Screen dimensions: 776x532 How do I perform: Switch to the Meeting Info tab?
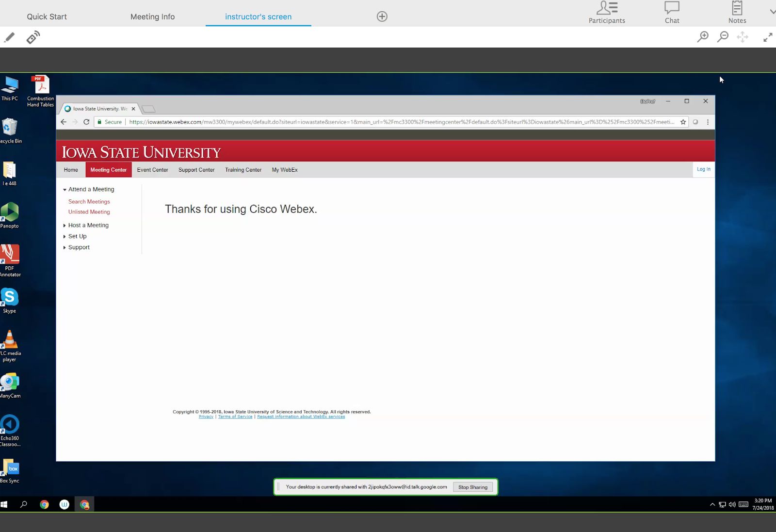coord(152,16)
